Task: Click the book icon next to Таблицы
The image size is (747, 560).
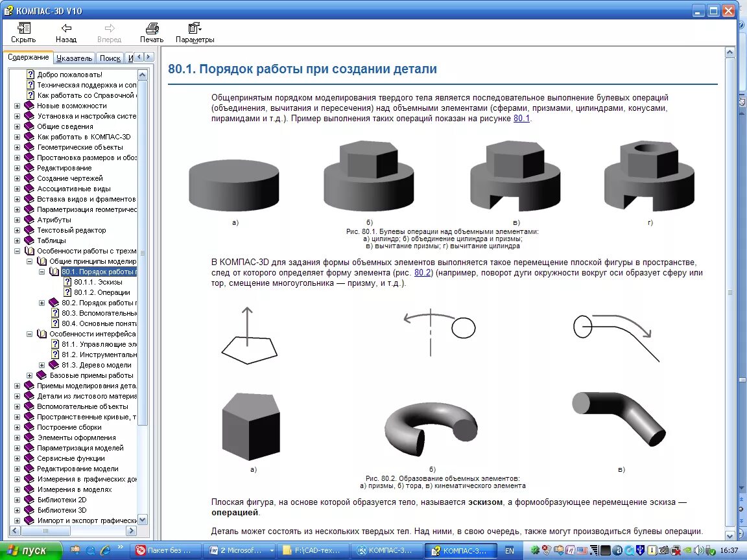Action: [x=29, y=240]
